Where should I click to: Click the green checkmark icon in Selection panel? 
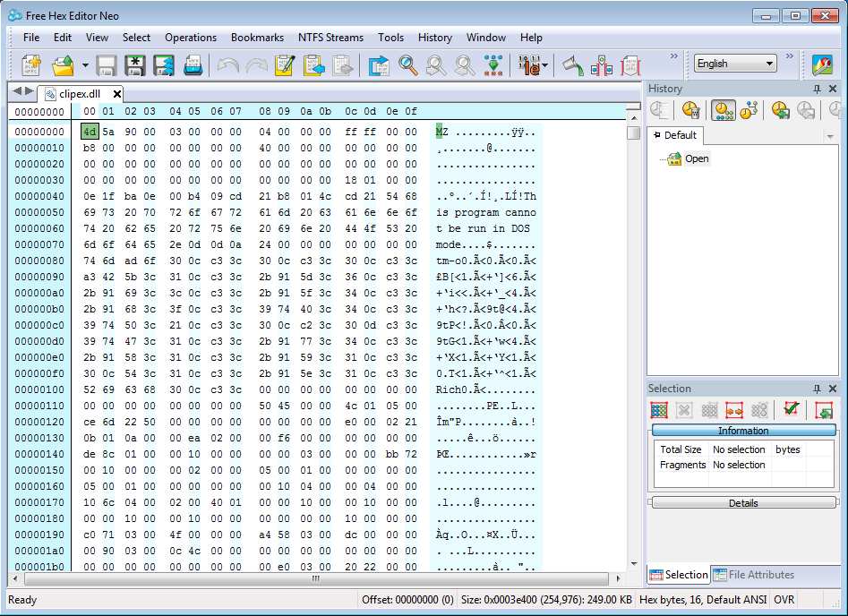pyautogui.click(x=790, y=410)
